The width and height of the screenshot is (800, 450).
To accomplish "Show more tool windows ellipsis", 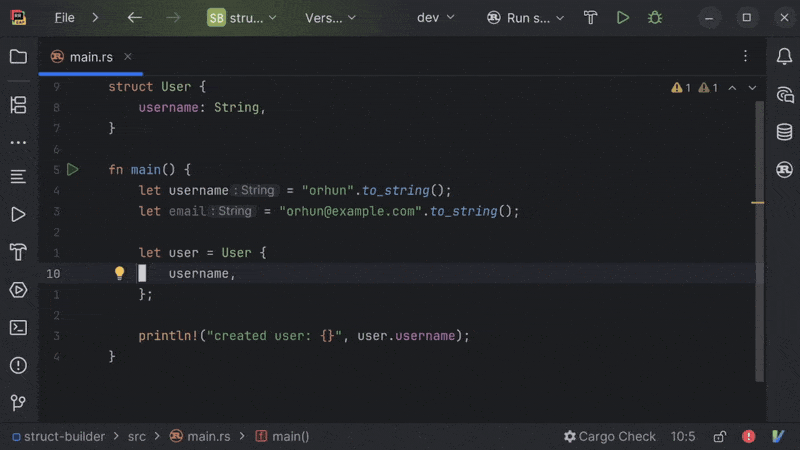I will tap(18, 142).
